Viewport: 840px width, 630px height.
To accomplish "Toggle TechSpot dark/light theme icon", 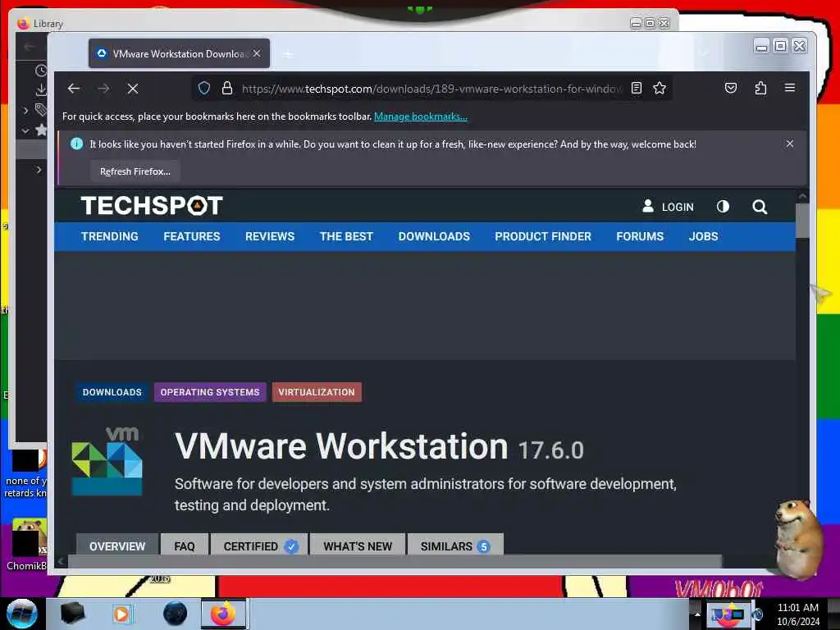I will point(723,206).
